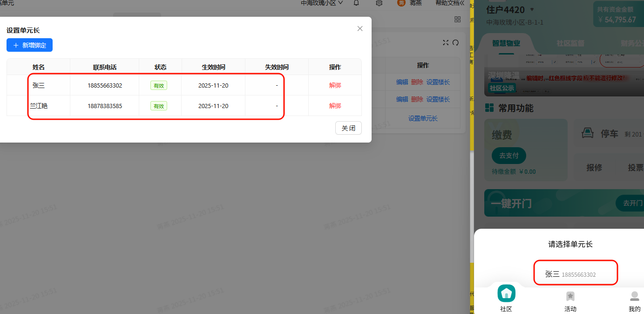Viewport: 644px width, 314px height.
Task: Click the teal 去支付 payment button
Action: pyautogui.click(x=508, y=156)
